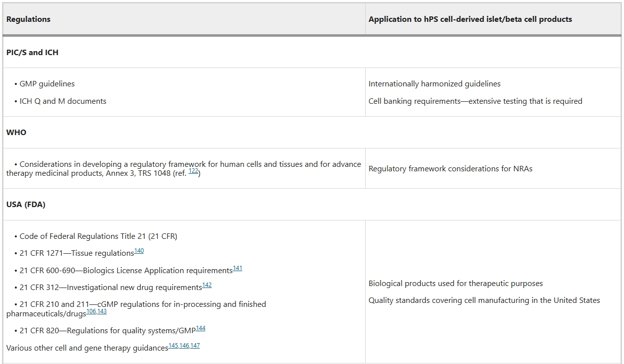The image size is (624, 364).
Task: Follow reference 141 for Biologics License Application
Action: 237,268
